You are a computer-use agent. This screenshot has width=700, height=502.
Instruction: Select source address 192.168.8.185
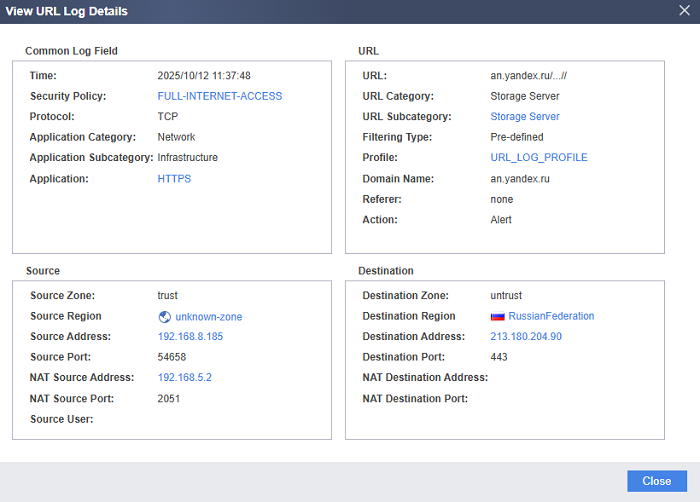(190, 337)
